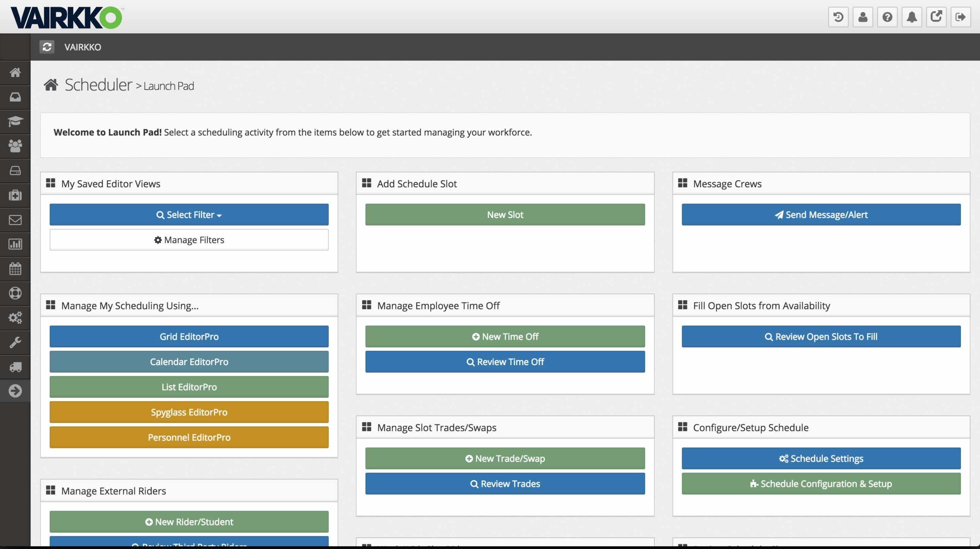Open the Calendar EditorPro
The height and width of the screenshot is (549, 980).
click(x=189, y=362)
